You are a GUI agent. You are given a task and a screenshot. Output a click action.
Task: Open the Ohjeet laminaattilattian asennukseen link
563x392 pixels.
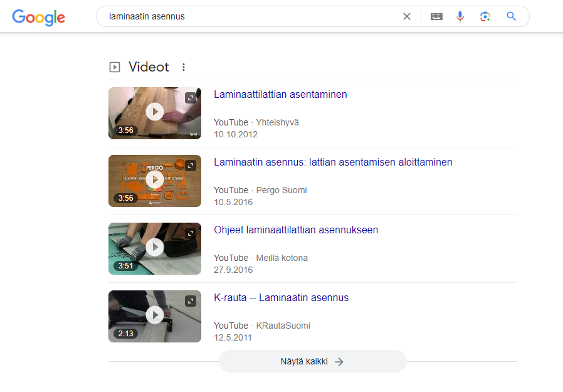[x=296, y=230]
